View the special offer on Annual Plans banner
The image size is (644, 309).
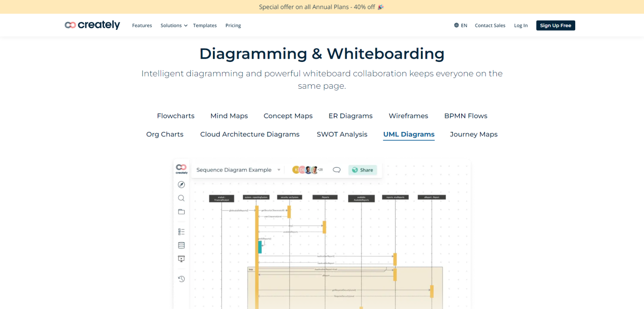pyautogui.click(x=322, y=7)
